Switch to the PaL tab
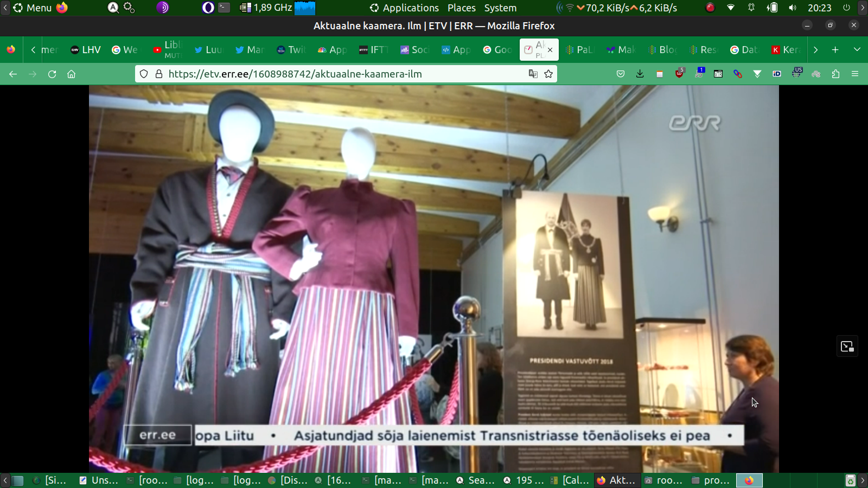This screenshot has width=868, height=488. click(x=580, y=50)
